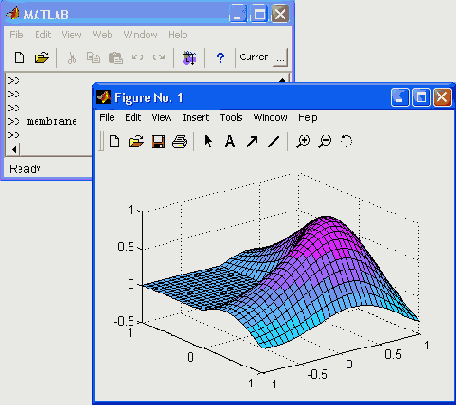Click the Figure No. 1 title bar
The image size is (456, 405).
(x=243, y=98)
